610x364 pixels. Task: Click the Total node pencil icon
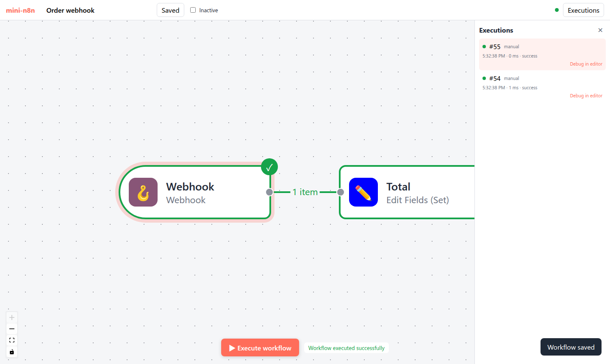tap(363, 192)
